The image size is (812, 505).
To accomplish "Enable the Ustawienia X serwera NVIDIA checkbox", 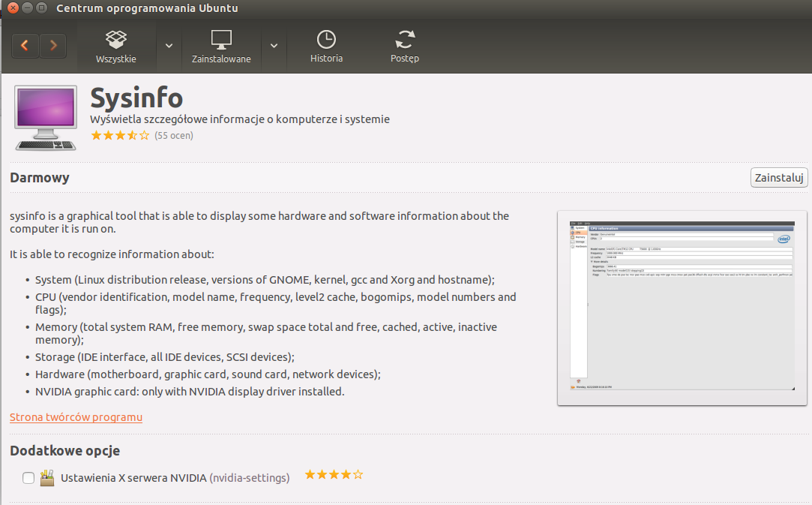I will 28,478.
